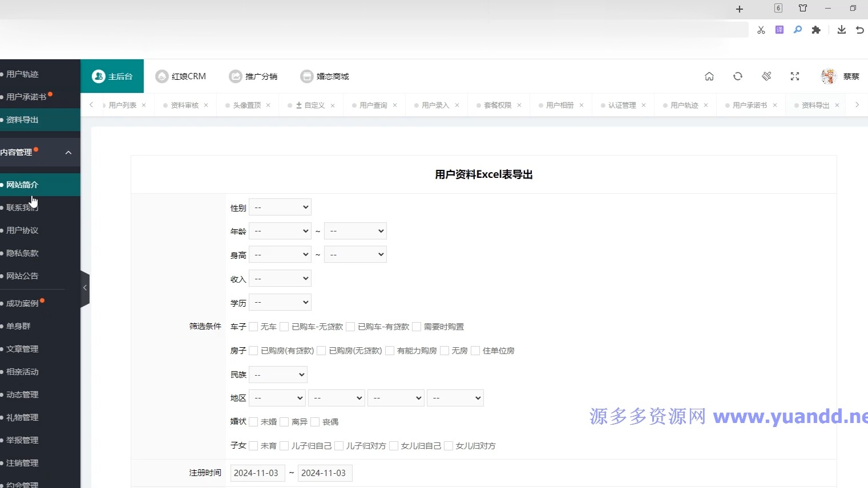Open the 收入 dropdown
This screenshot has width=868, height=488.
(280, 278)
